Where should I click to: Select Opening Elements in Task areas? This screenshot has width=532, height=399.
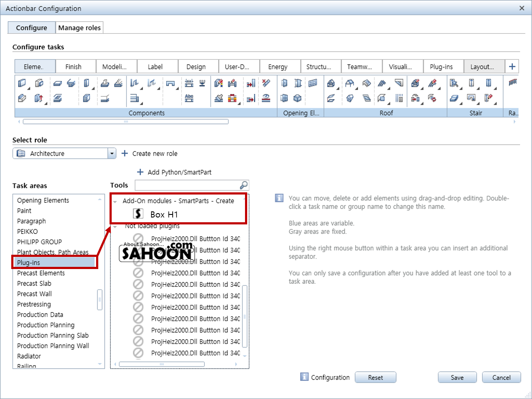pos(43,200)
